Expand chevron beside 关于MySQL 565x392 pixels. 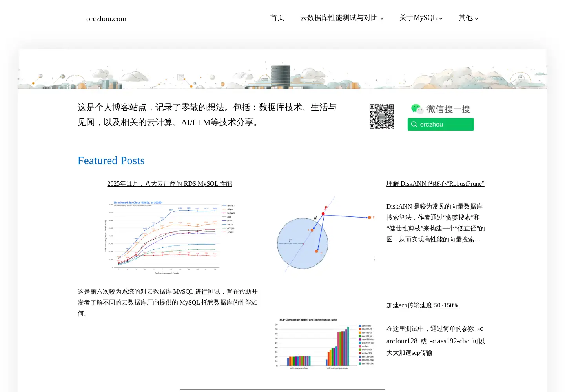(441, 18)
